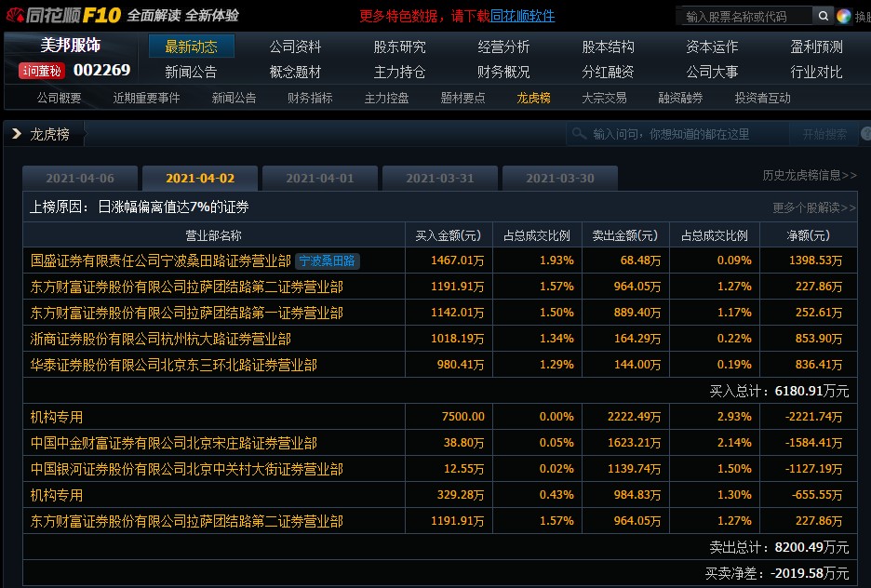Click the 输入问句 search field
Screen dimensions: 871x588
(x=677, y=134)
